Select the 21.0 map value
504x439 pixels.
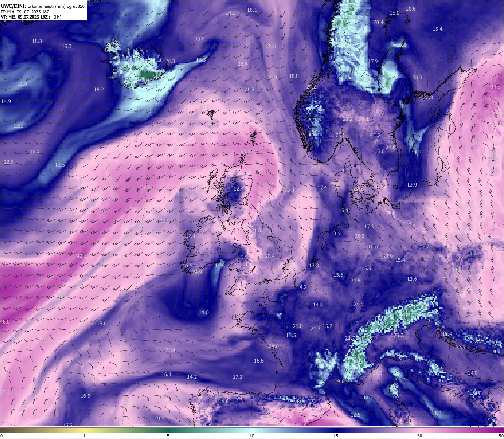point(298,326)
